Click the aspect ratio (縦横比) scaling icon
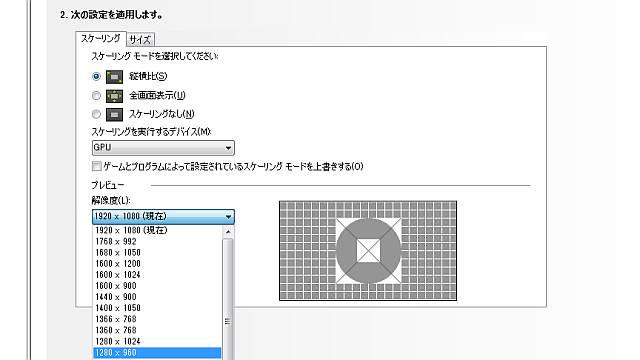The height and width of the screenshot is (360, 640). click(114, 77)
